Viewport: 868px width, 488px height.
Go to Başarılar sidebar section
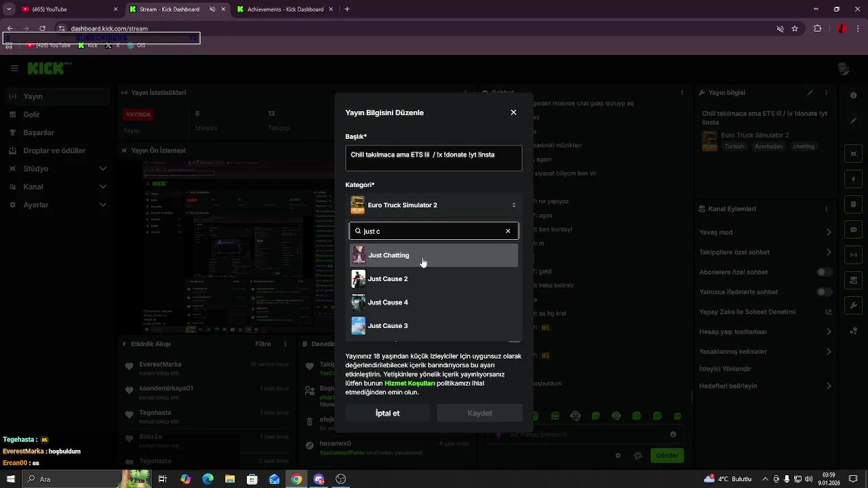[x=57, y=133]
